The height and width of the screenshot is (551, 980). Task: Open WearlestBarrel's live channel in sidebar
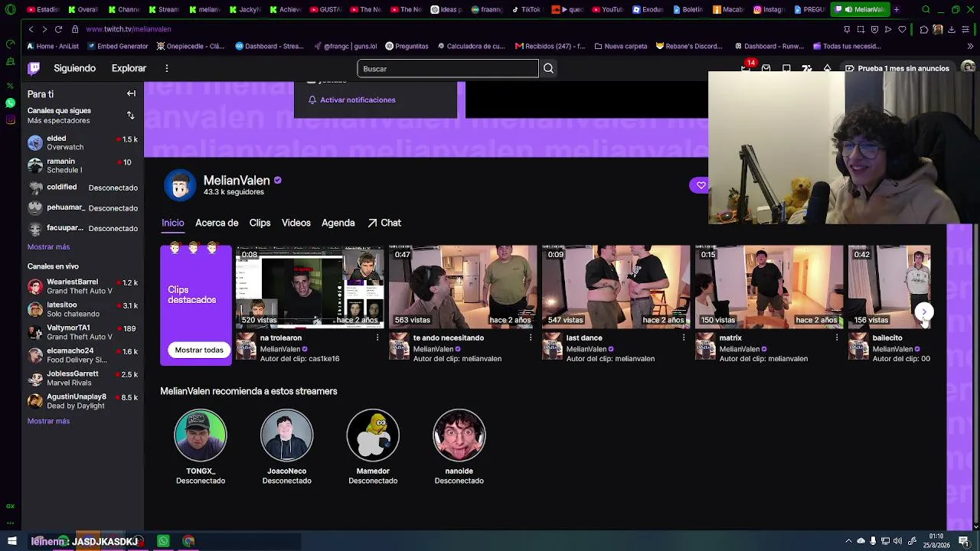click(x=83, y=286)
